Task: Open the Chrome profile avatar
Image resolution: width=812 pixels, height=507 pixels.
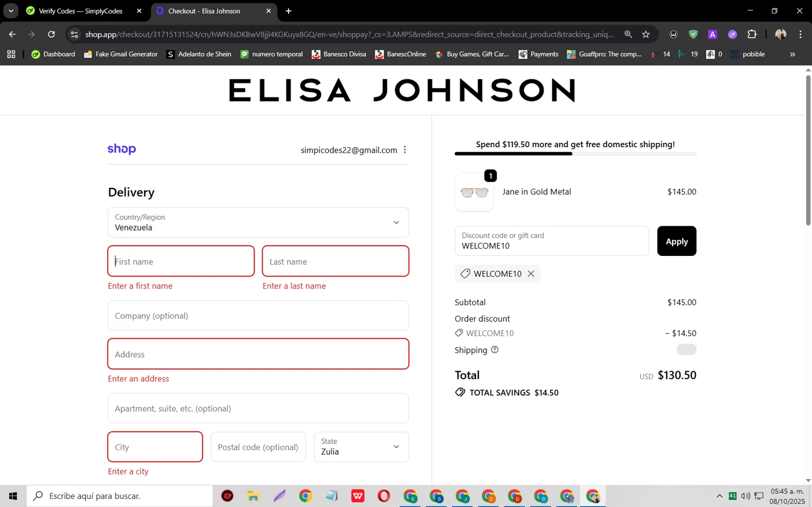Action: tap(781, 34)
